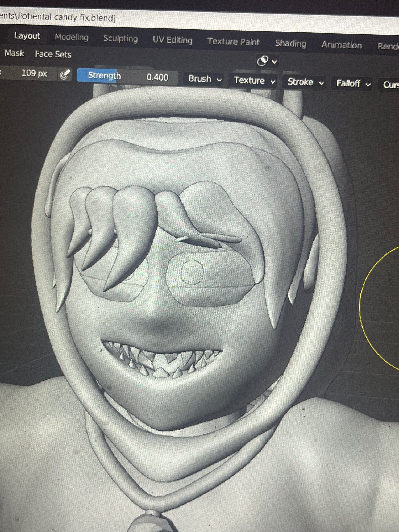Switch to the Animation workspace tab
The height and width of the screenshot is (532, 399).
coord(342,45)
